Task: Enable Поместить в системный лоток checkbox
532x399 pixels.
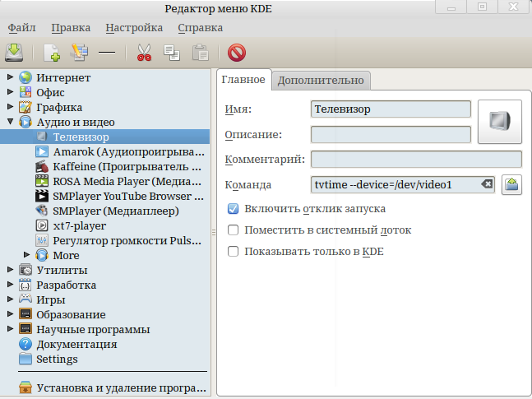Action: pyautogui.click(x=234, y=230)
